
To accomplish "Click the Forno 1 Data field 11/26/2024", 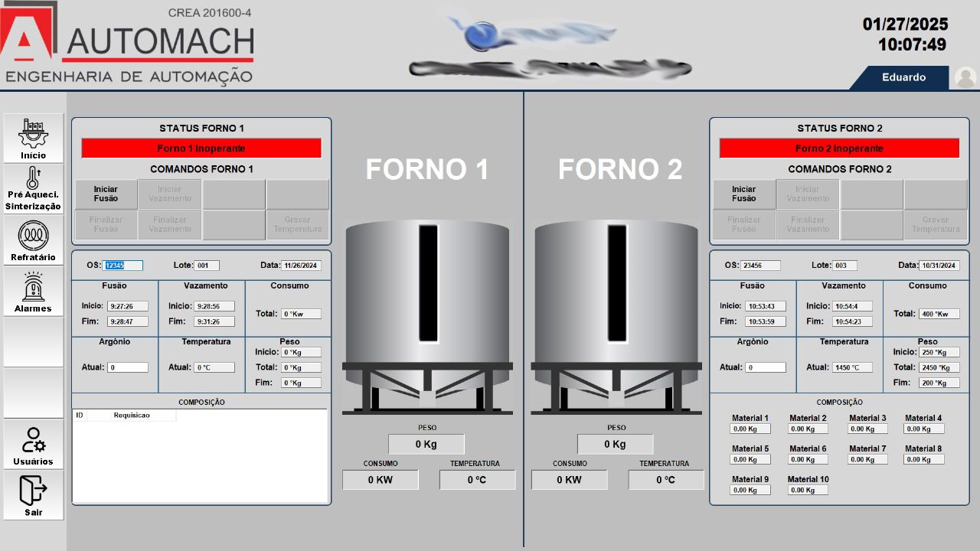I will point(301,266).
